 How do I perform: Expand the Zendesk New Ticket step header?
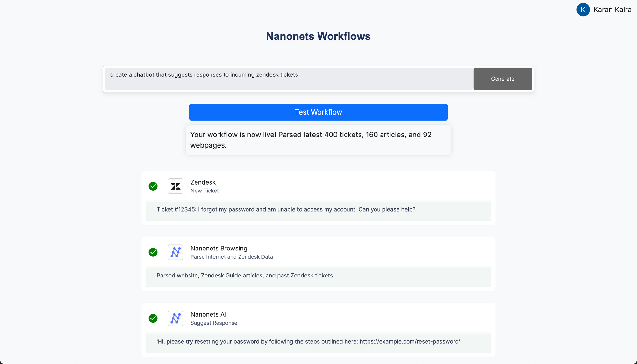203,182
